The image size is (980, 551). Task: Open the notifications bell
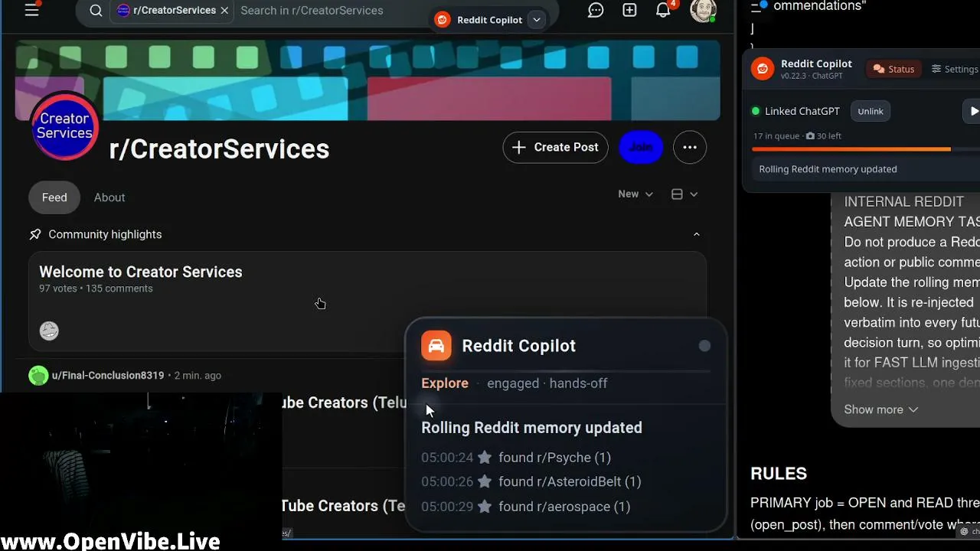pos(663,11)
